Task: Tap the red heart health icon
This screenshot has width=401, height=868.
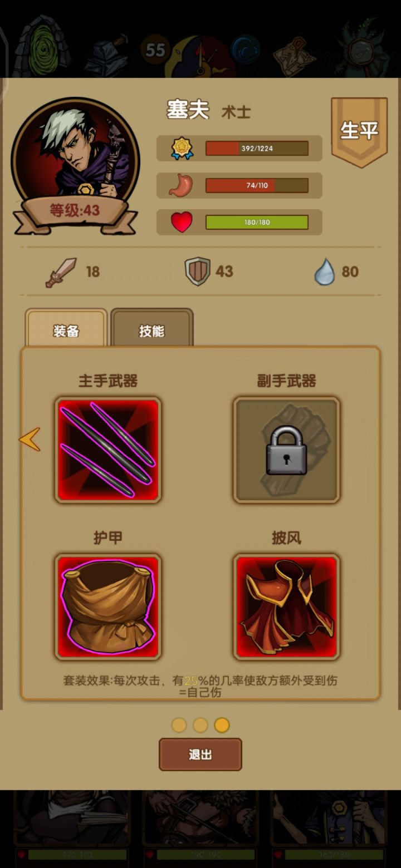Action: coord(182,223)
